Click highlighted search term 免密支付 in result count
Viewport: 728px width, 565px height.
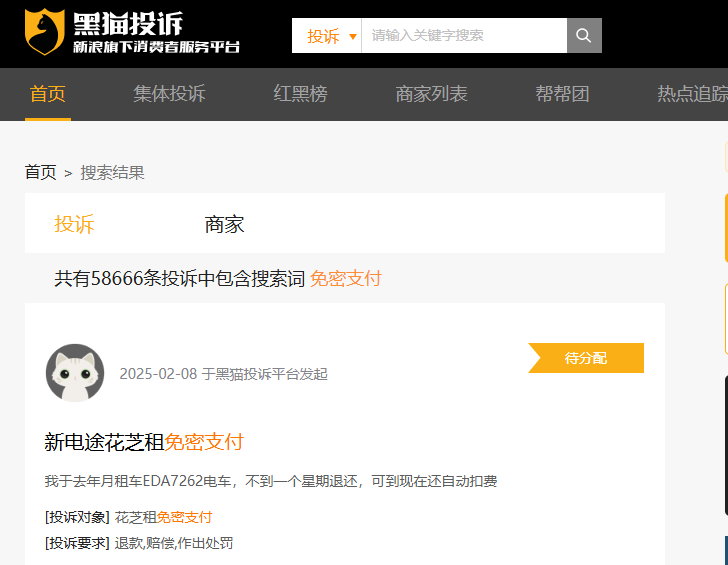[345, 279]
